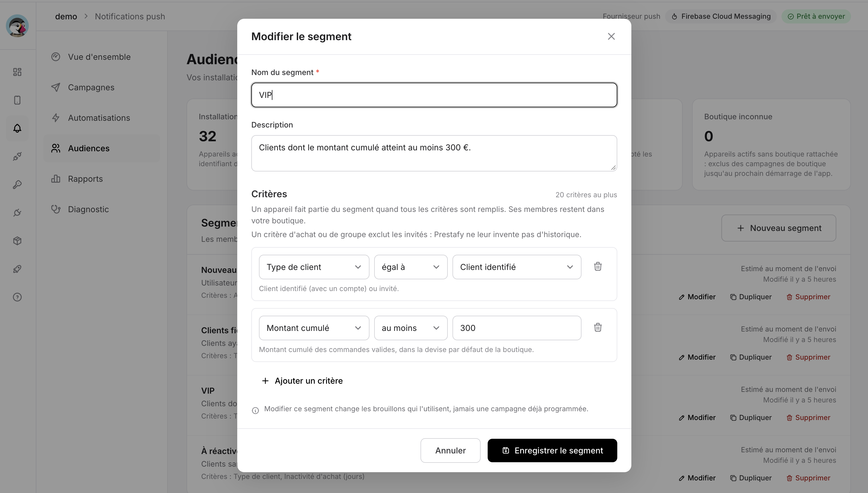This screenshot has height=493, width=868.
Task: Open the plug connector icon in sidebar
Action: (17, 156)
